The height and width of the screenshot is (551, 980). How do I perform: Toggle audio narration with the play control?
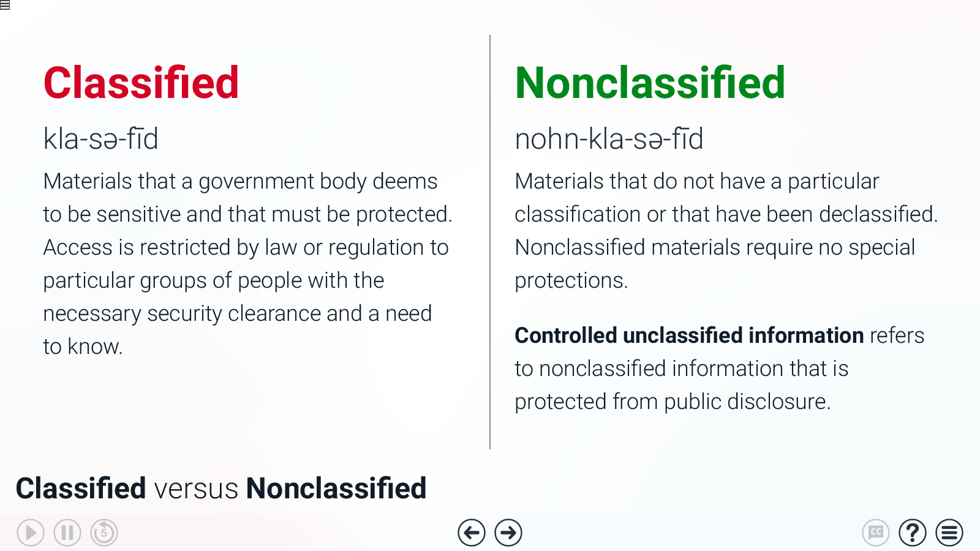(31, 532)
